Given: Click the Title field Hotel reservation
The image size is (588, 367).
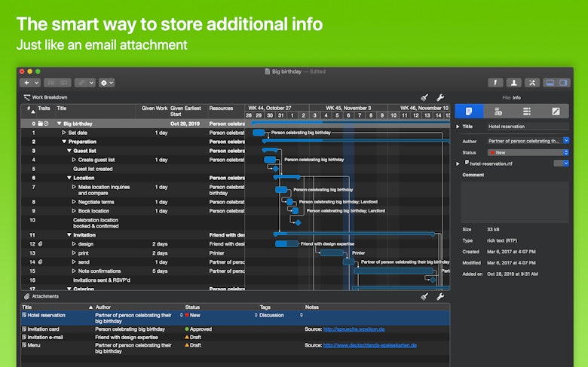Looking at the screenshot, I should [528, 127].
